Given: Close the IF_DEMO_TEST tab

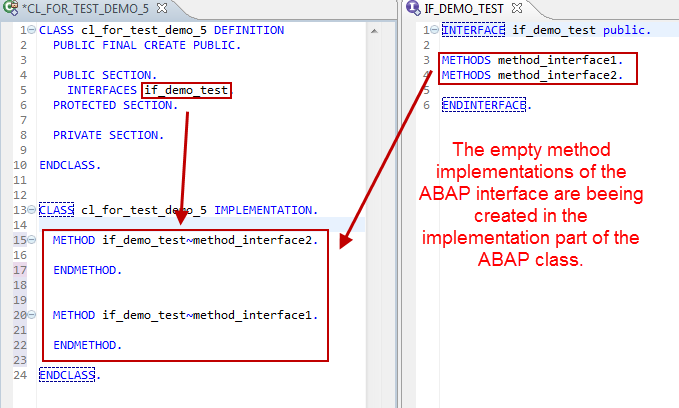Looking at the screenshot, I should (517, 8).
